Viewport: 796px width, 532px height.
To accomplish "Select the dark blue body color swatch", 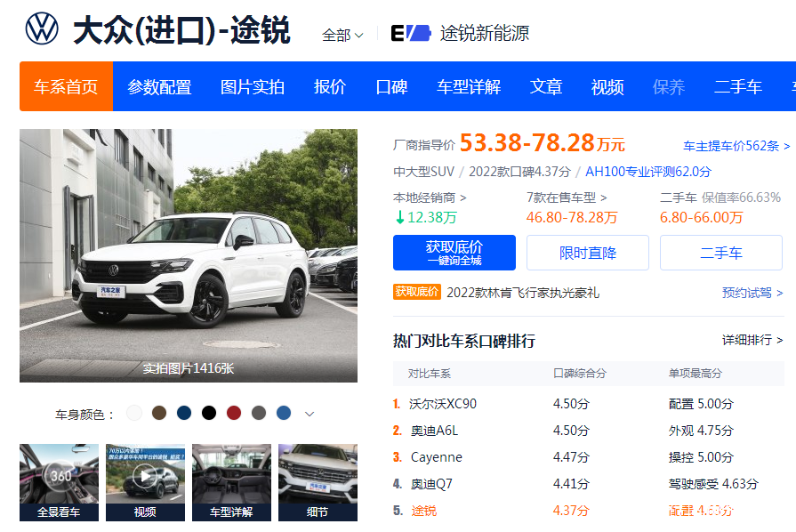I will (184, 413).
